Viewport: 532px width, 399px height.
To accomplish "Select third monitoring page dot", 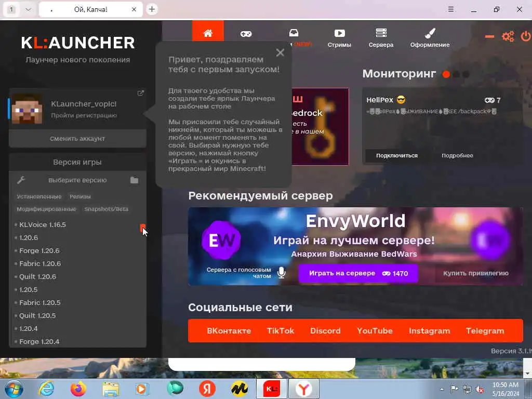I will [466, 74].
